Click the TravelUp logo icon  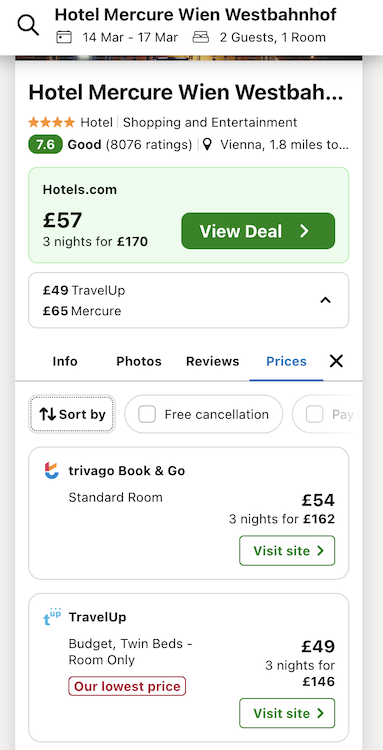point(52,617)
